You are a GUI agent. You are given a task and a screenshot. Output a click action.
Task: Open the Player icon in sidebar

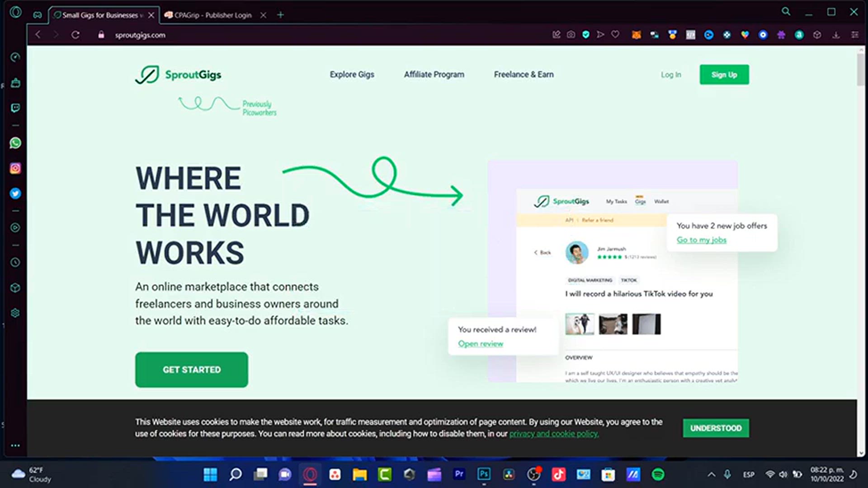pyautogui.click(x=15, y=228)
